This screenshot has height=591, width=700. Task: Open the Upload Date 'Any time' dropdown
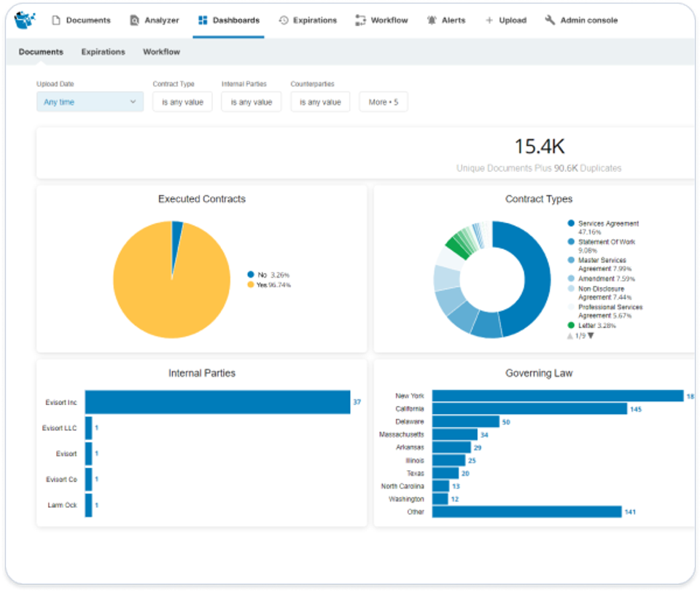[x=89, y=101]
